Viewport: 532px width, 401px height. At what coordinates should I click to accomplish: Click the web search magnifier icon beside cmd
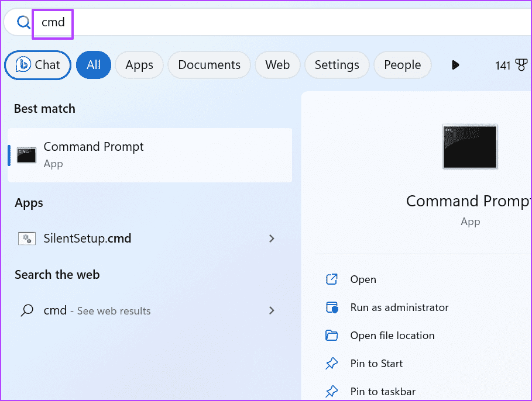(27, 310)
